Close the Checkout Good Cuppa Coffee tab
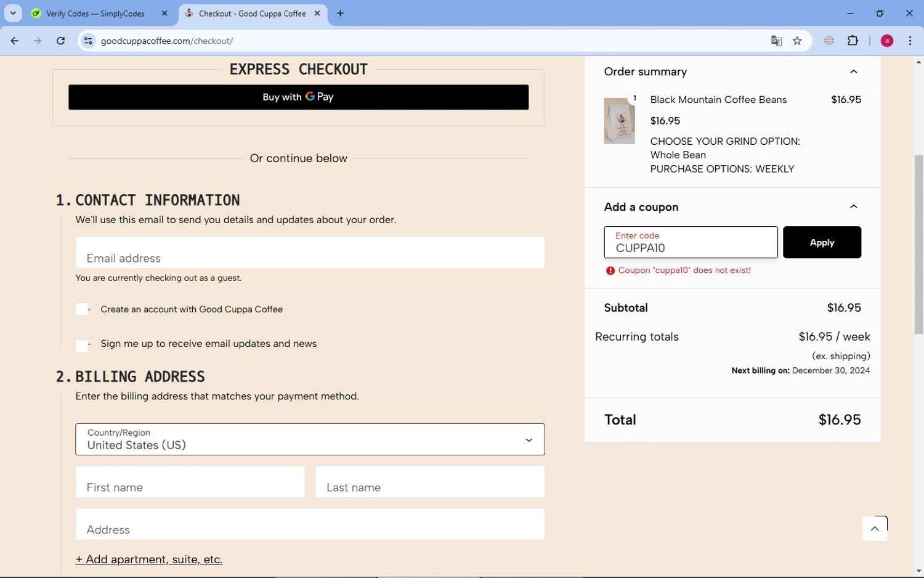This screenshot has height=578, width=924. point(317,13)
